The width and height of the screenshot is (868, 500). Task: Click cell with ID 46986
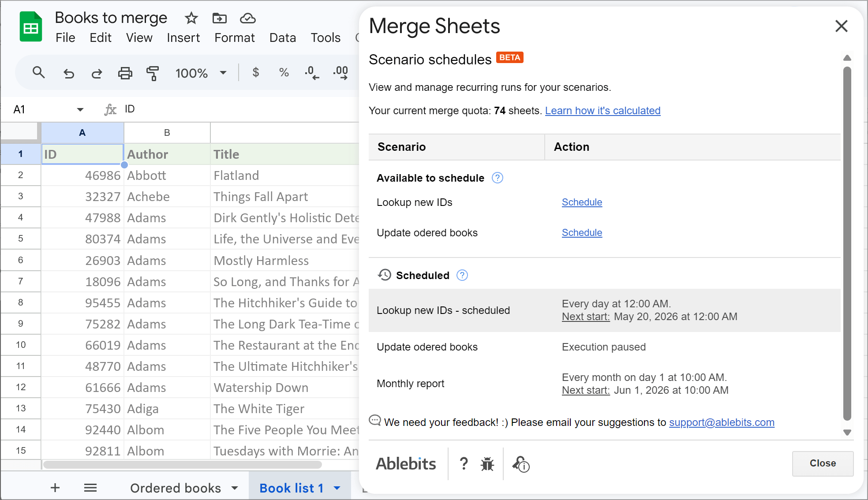coord(82,175)
